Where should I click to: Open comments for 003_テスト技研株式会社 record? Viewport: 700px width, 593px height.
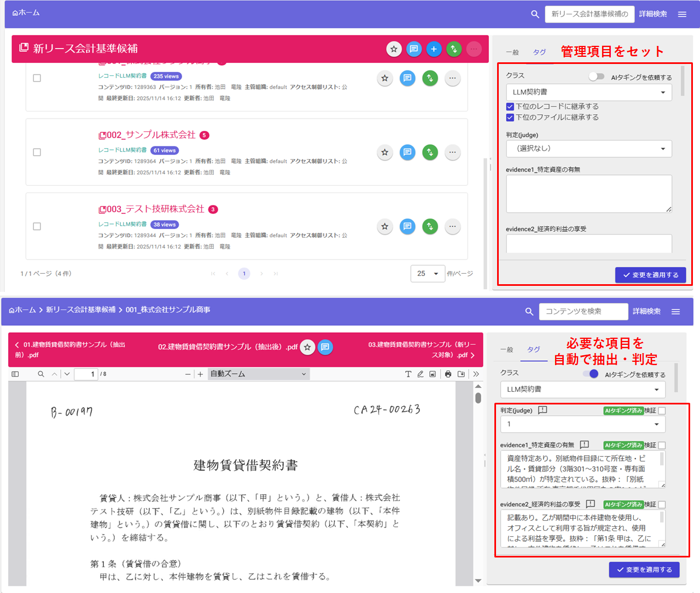tap(407, 226)
